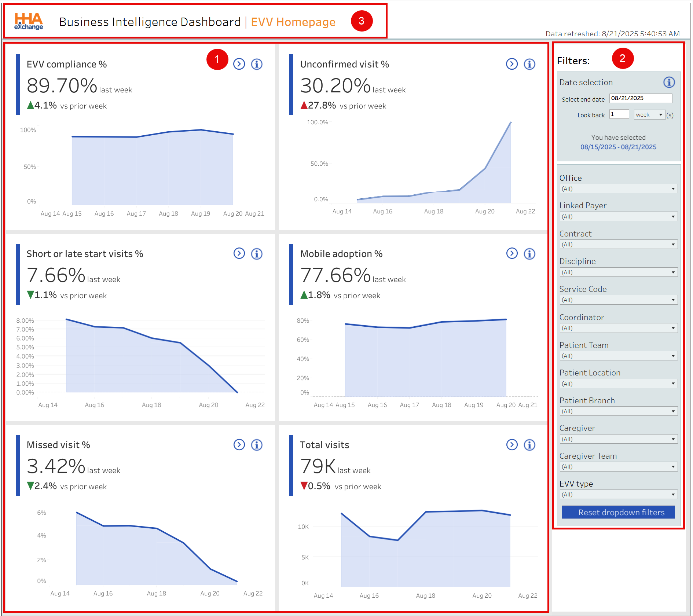Click the HHAeXchange logo
Viewport: 693px width, 616px height.
tap(29, 21)
